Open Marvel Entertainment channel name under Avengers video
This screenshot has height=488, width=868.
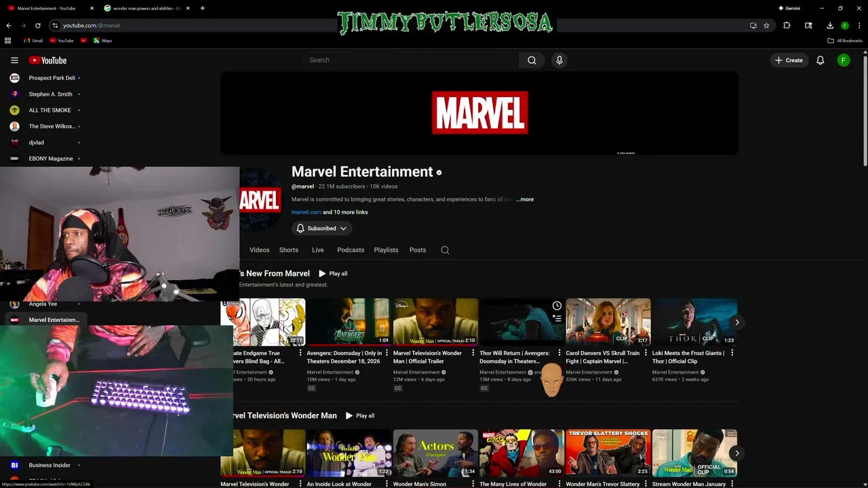(330, 372)
